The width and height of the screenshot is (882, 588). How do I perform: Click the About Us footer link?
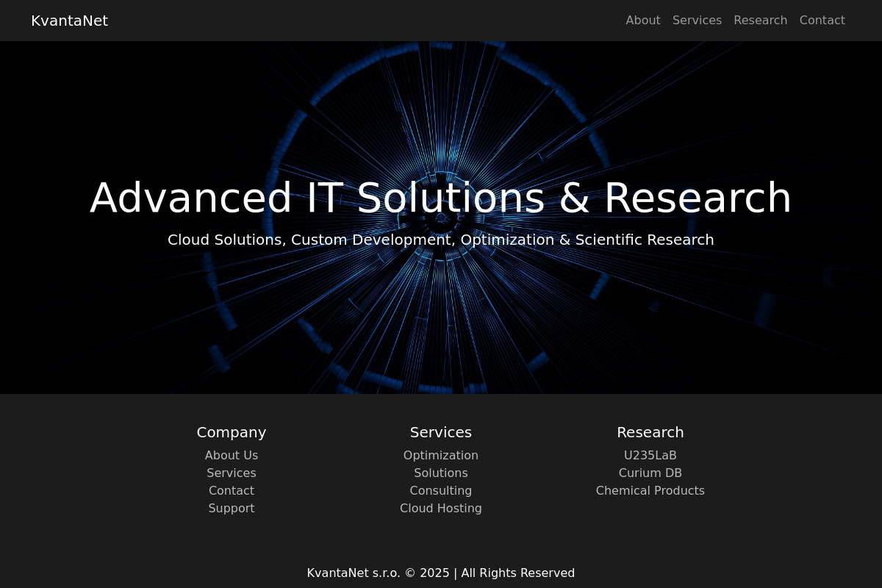(232, 456)
